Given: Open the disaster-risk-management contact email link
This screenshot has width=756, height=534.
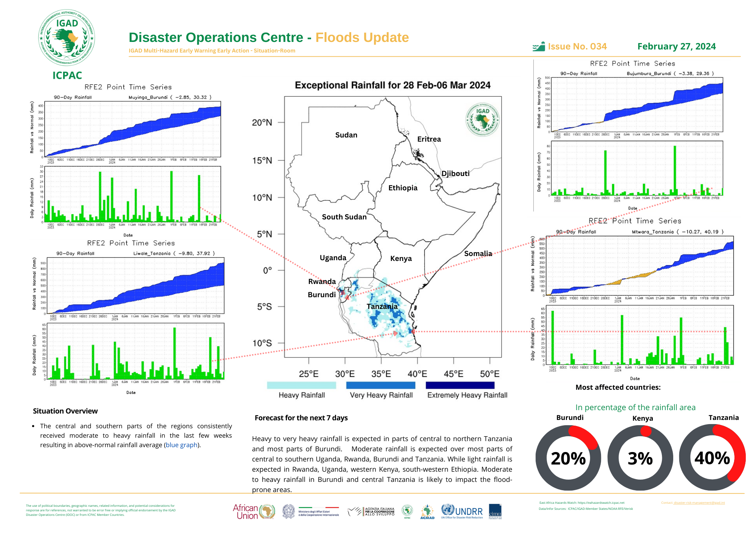Looking at the screenshot, I should pyautogui.click(x=699, y=503).
